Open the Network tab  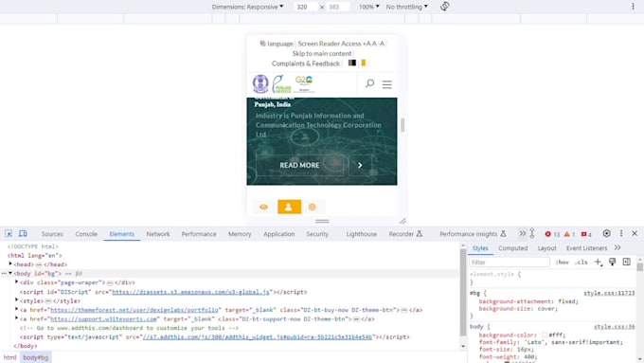[158, 234]
